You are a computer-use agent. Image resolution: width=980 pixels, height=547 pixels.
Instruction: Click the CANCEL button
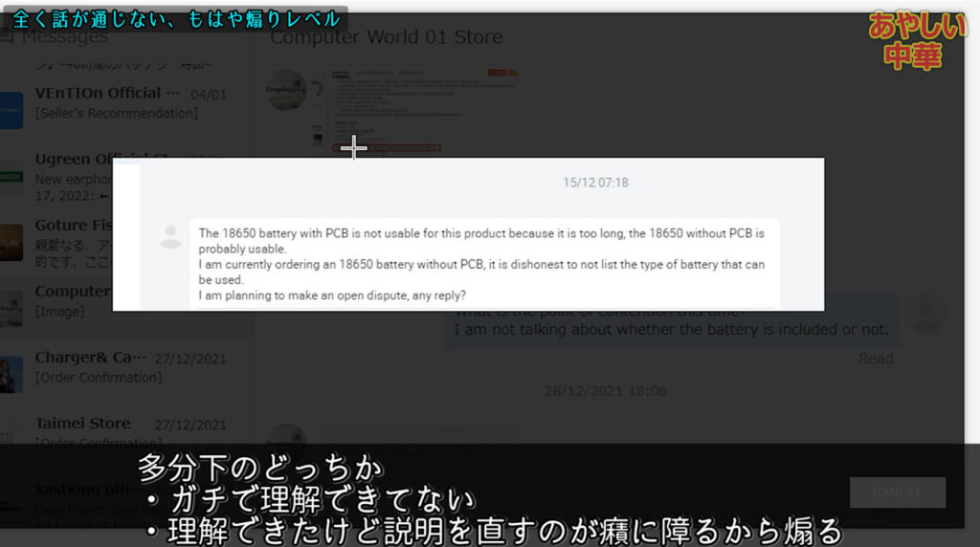[897, 492]
